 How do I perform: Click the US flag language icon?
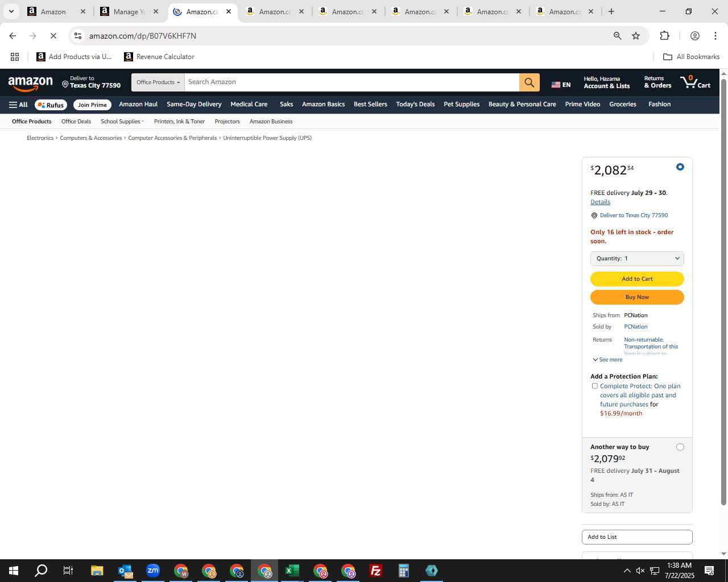(x=556, y=85)
